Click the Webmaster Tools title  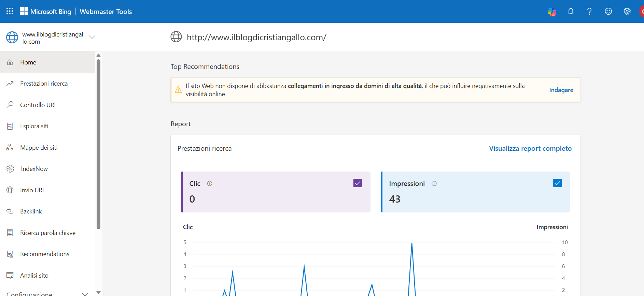click(106, 12)
